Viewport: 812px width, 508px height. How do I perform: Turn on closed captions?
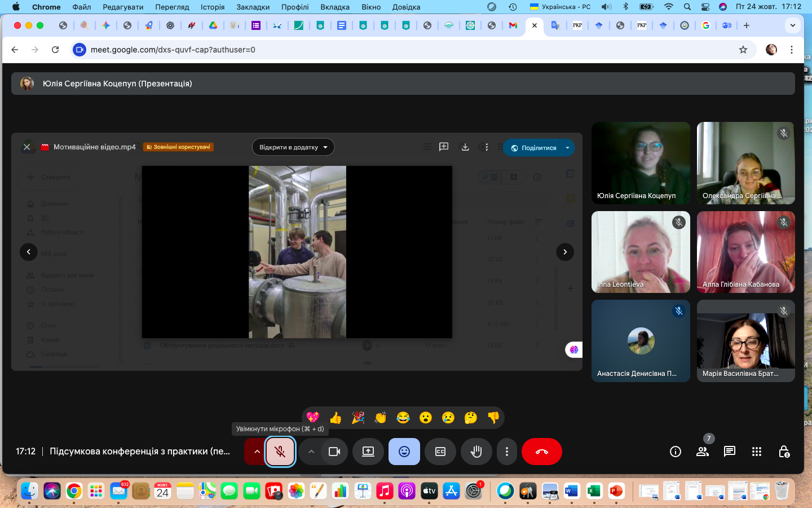440,452
